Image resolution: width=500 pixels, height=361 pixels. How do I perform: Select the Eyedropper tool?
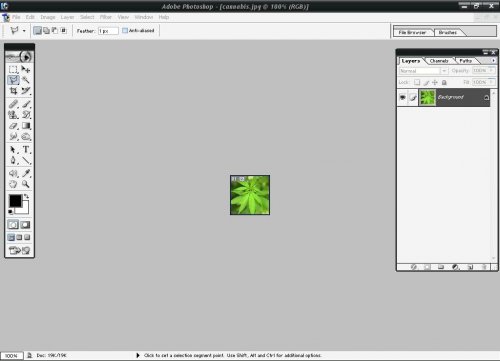[x=26, y=173]
